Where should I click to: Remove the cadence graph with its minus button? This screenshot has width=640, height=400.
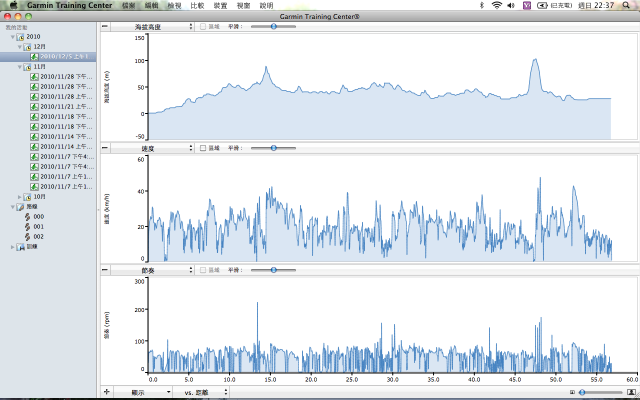coord(105,270)
